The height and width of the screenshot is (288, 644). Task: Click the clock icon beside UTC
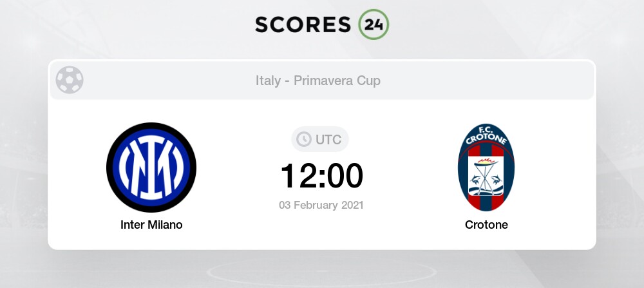[x=302, y=139]
